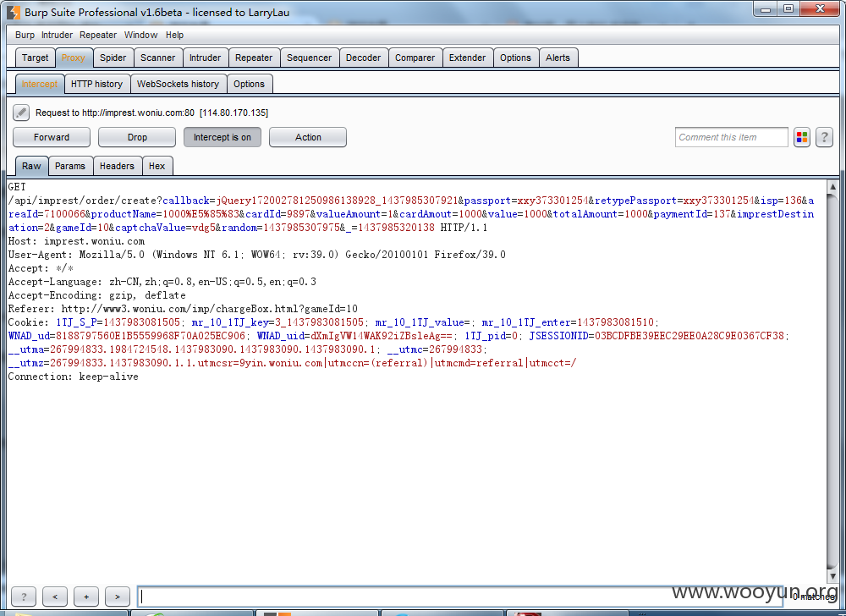Click the search help question-mark button at bottom
The width and height of the screenshot is (846, 616).
point(24,597)
